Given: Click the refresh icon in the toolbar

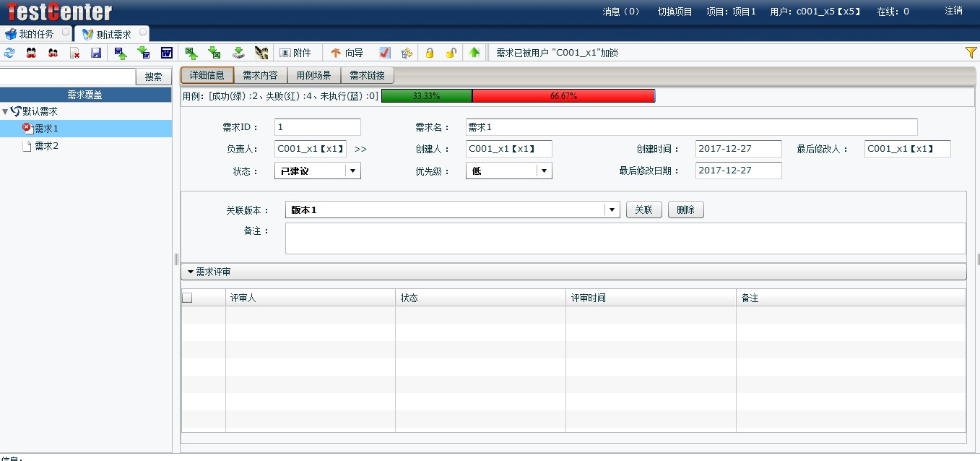Looking at the screenshot, I should pos(9,53).
